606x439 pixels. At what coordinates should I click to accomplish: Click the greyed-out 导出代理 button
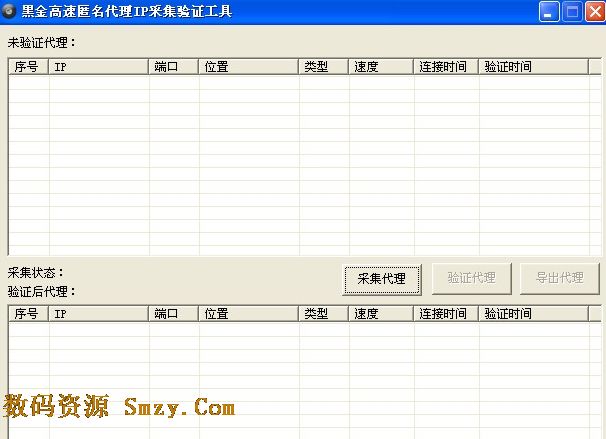(560, 278)
